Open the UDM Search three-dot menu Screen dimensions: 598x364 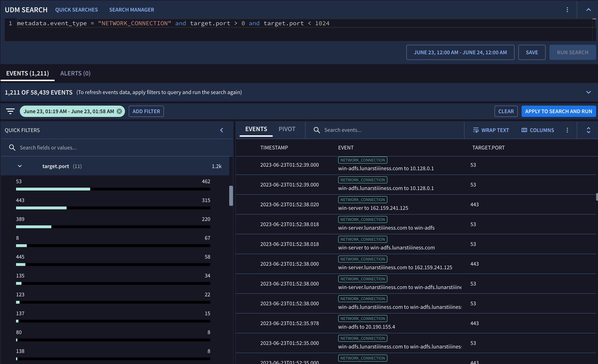point(567,10)
